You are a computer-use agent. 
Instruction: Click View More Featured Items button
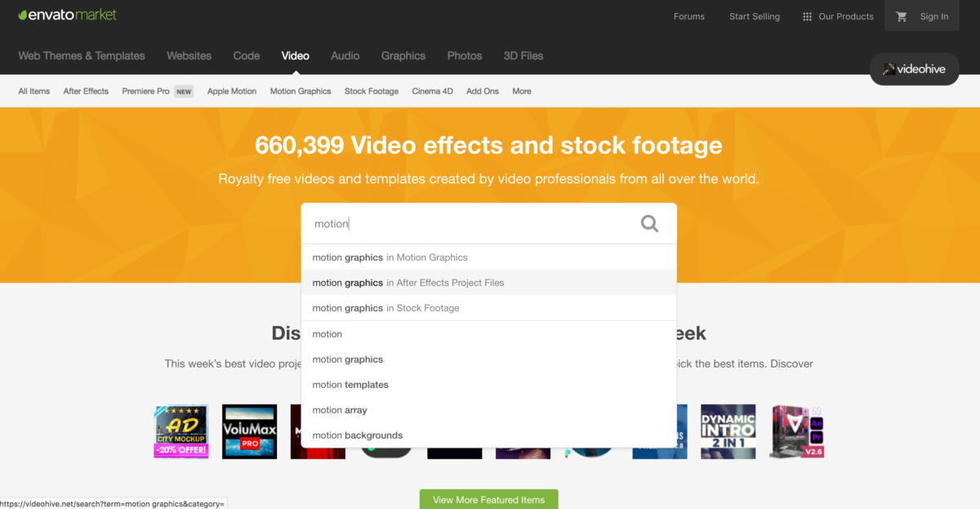[488, 499]
